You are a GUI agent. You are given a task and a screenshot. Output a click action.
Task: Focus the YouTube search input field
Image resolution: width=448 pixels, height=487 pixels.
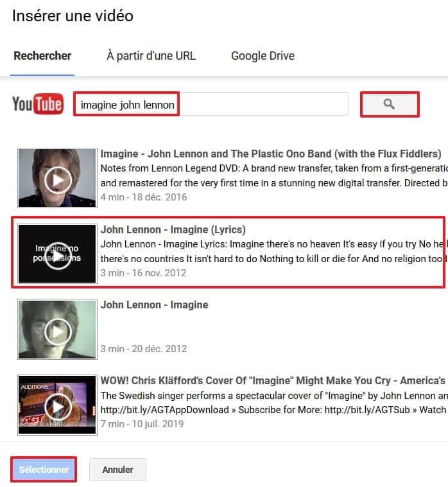click(x=211, y=104)
